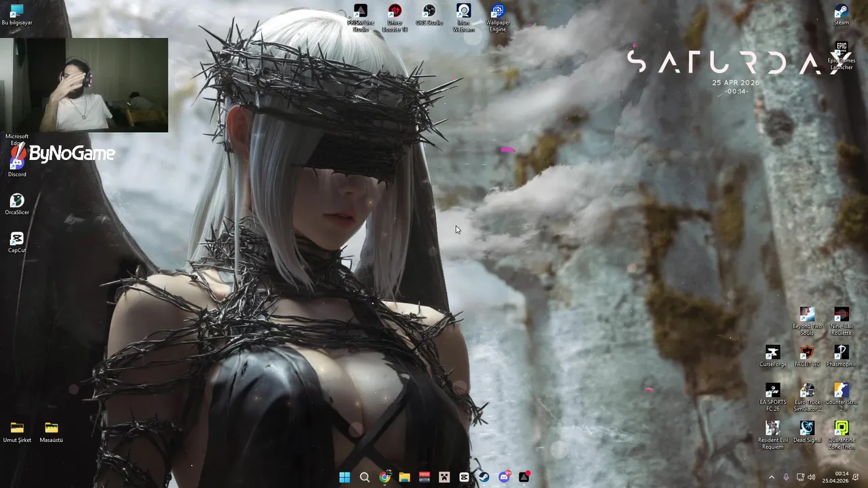
Task: Select the Masaüstü folder
Action: pos(52,432)
